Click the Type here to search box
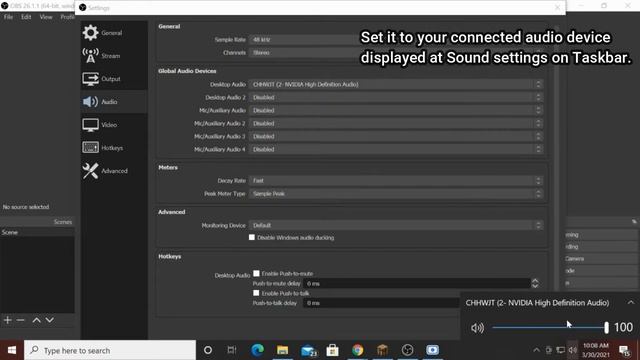 [110, 350]
